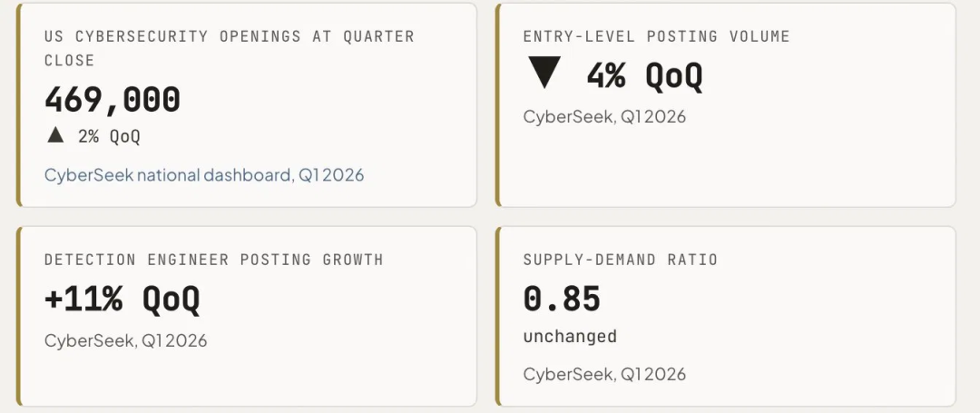The width and height of the screenshot is (980, 413).
Task: Click the Supply-Demand Ratio heading
Action: (621, 260)
